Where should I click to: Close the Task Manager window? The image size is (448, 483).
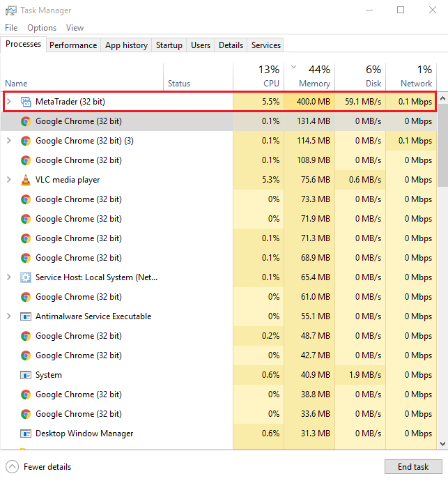click(x=433, y=10)
